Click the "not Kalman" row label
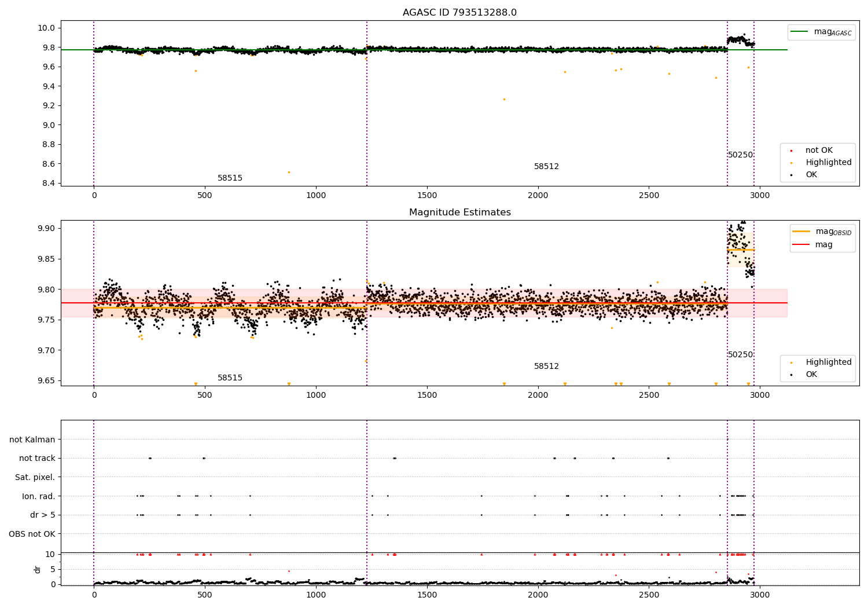Viewport: 868px width, 608px height. pos(32,440)
